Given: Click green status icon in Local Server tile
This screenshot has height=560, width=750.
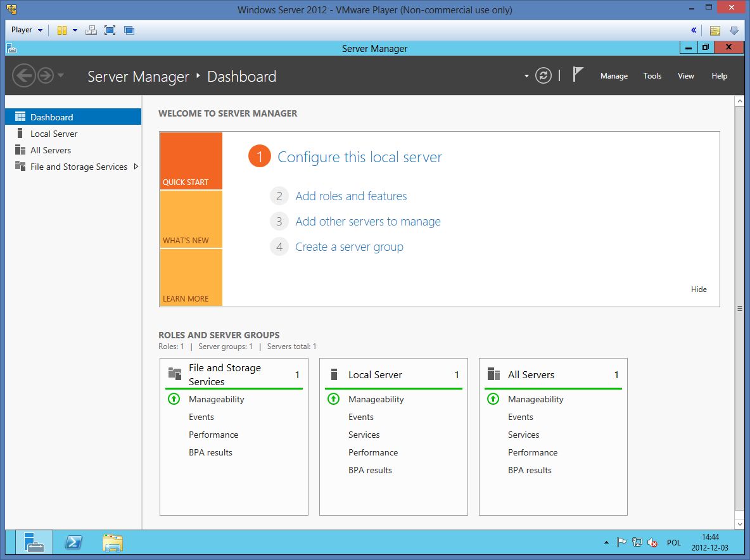Looking at the screenshot, I should [x=333, y=399].
